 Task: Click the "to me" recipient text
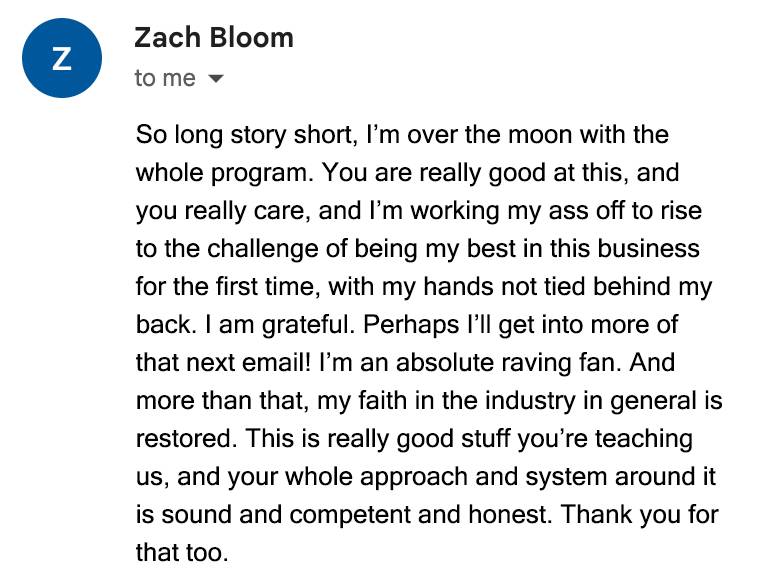point(165,78)
